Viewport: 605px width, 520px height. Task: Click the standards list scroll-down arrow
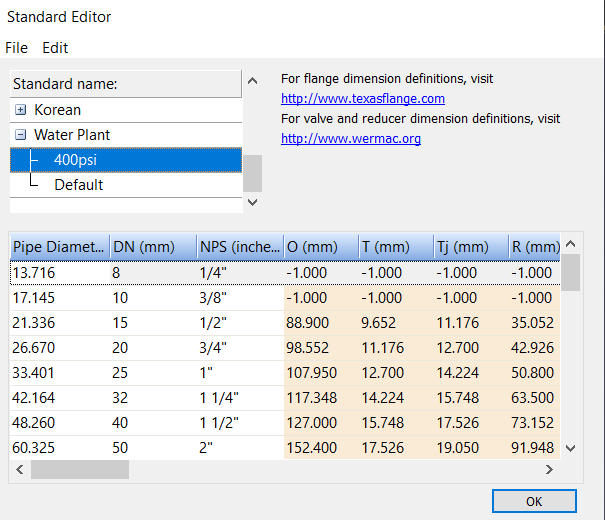252,202
